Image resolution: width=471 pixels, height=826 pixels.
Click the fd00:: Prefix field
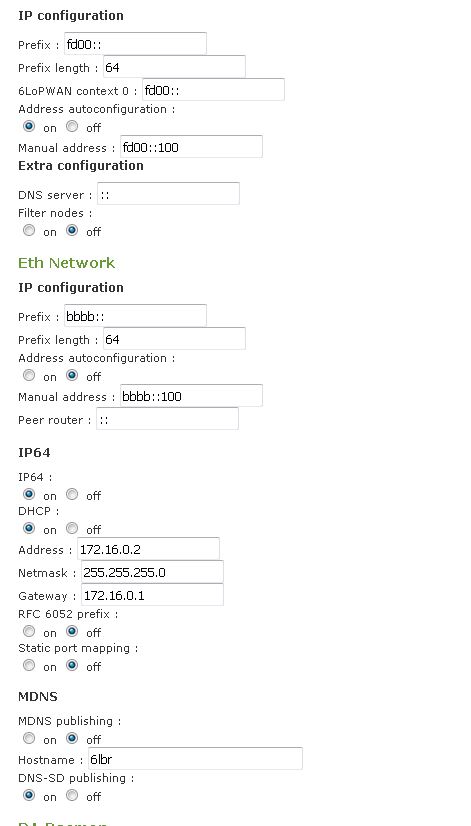click(135, 43)
